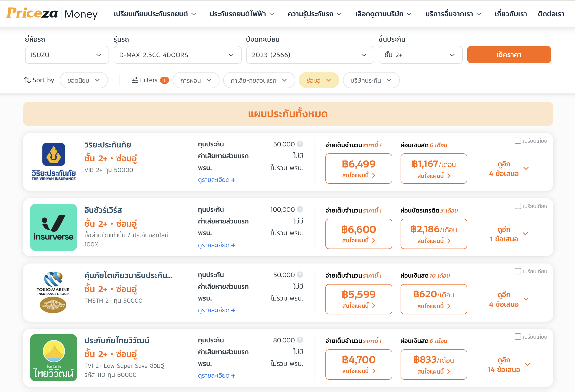Image resolution: width=575 pixels, height=392 pixels.
Task: Click the VIB 2+ ทุน 50000 plan text
Action: 109,170
